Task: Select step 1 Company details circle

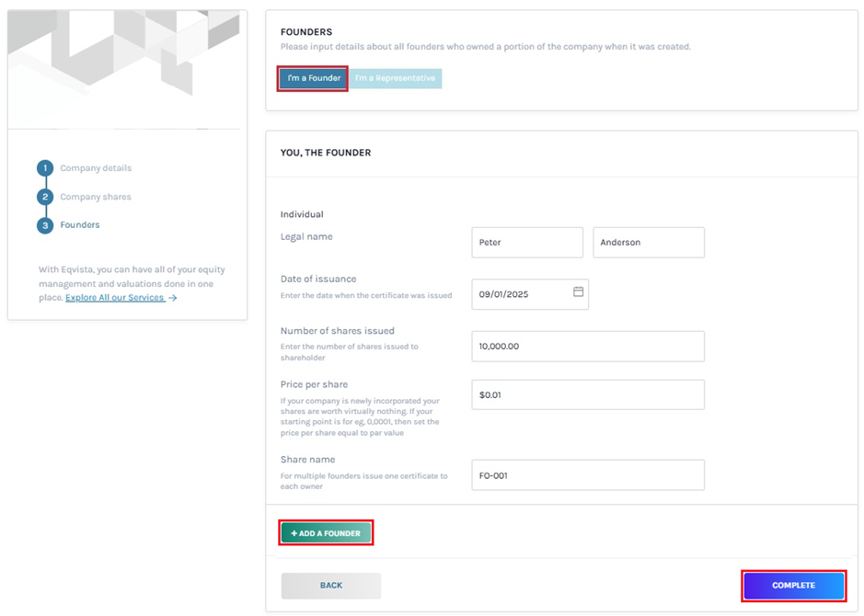Action: click(x=45, y=168)
